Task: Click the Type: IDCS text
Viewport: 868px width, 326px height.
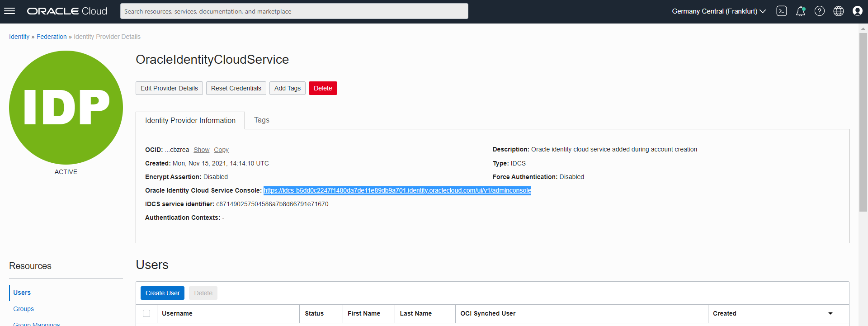Action: (x=509, y=163)
